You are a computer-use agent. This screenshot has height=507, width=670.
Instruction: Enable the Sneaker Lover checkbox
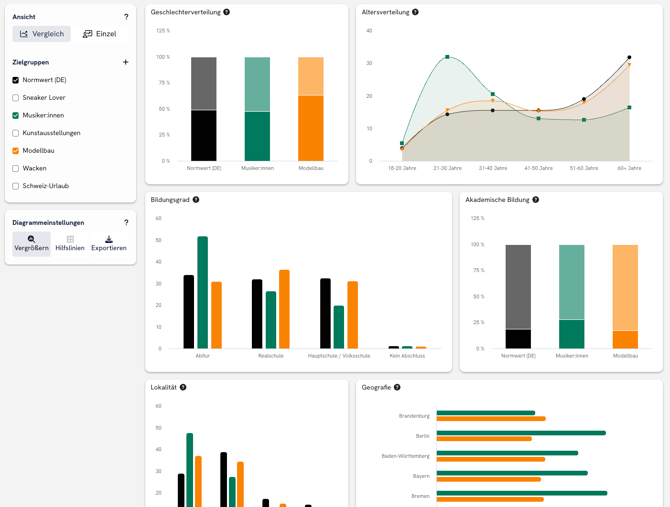(16, 98)
